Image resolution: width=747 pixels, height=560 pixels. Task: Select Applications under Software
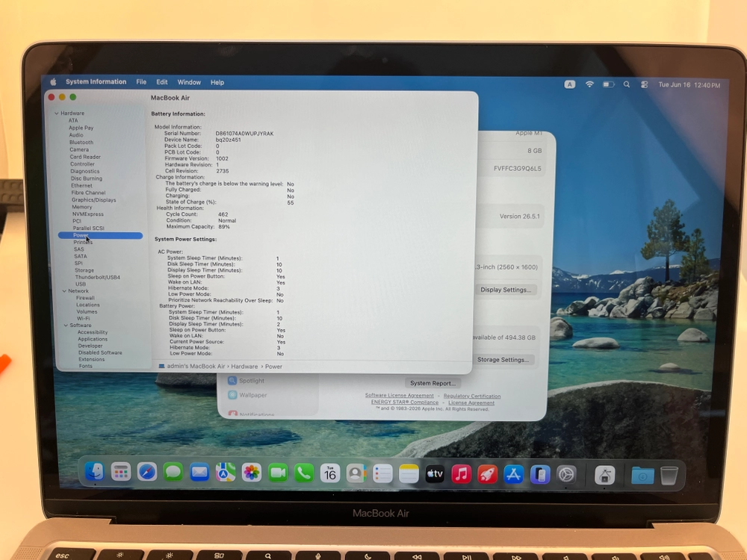click(x=93, y=339)
